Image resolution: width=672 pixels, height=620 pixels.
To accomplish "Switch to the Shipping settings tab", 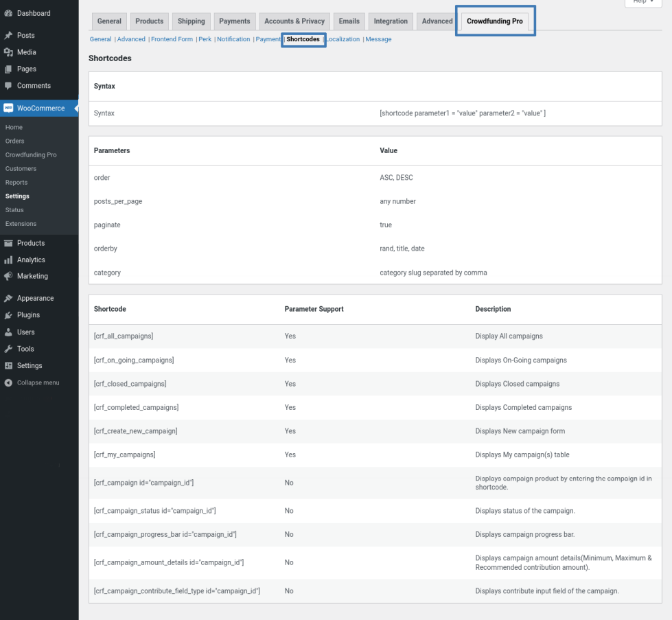I will click(x=191, y=21).
